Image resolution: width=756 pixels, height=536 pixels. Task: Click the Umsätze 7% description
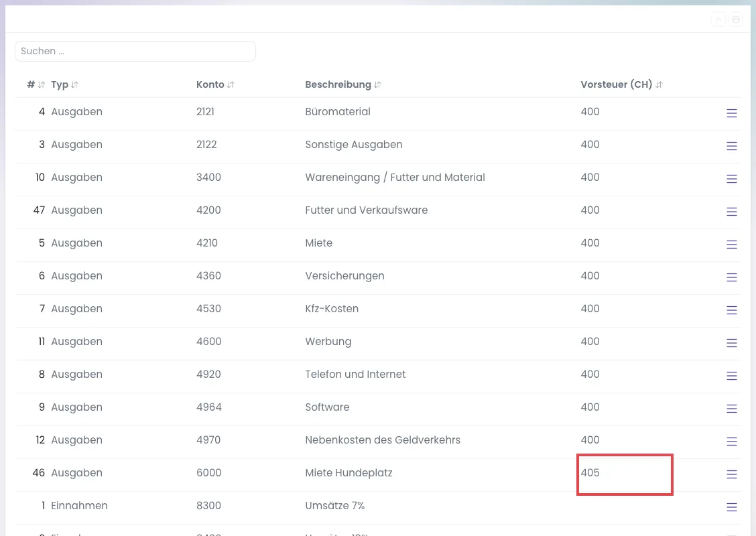[x=334, y=505]
